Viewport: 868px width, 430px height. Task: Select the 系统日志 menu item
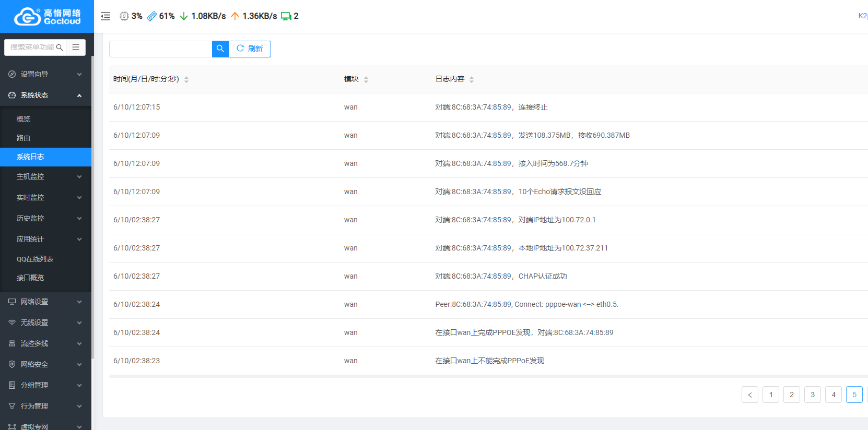pos(45,157)
